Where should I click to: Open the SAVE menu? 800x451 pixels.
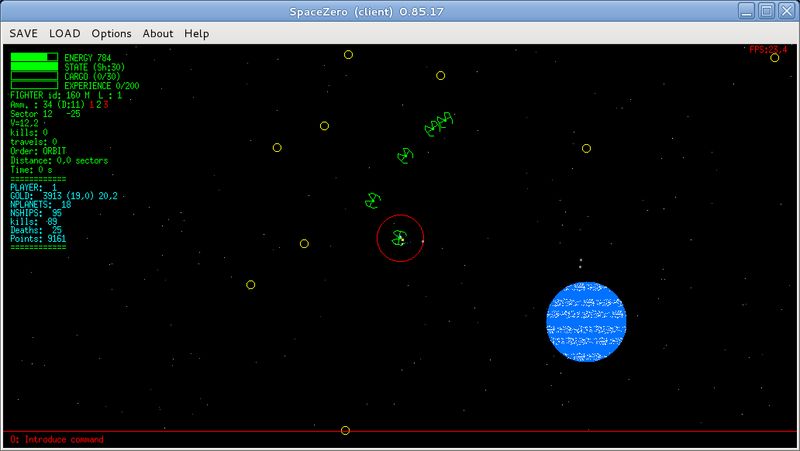pos(23,34)
